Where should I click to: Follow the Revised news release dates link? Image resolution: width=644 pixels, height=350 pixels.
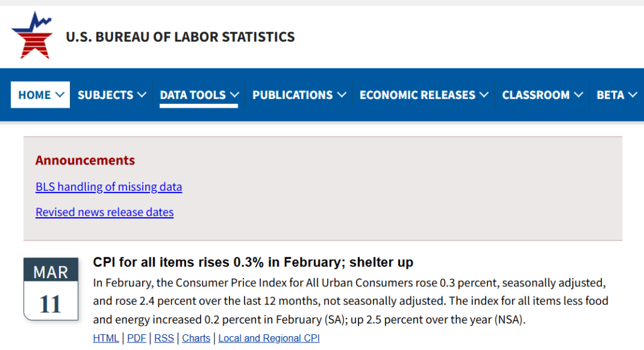104,212
